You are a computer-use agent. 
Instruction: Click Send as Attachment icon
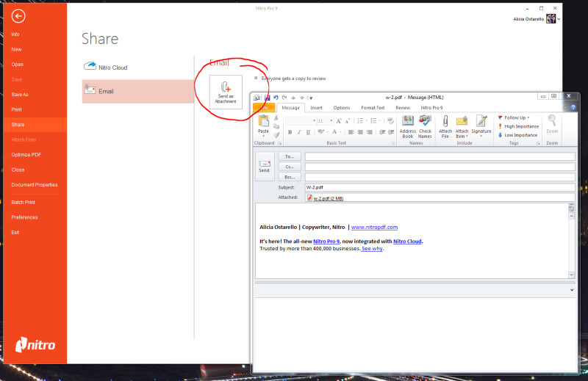click(226, 92)
